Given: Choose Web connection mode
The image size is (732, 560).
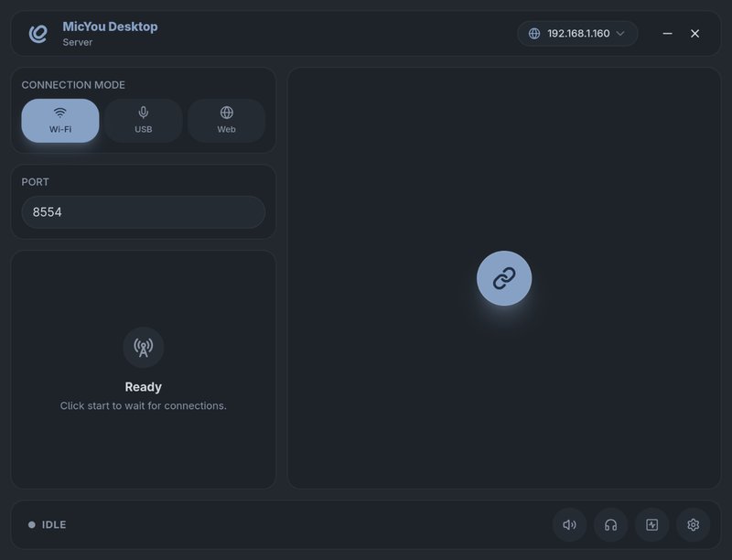Looking at the screenshot, I should click(x=226, y=121).
